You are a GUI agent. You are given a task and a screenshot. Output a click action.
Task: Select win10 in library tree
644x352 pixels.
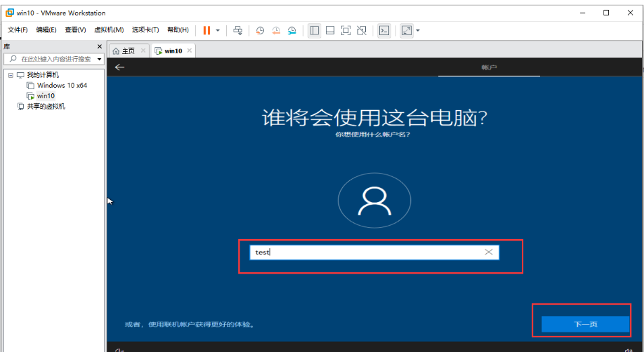pyautogui.click(x=46, y=96)
